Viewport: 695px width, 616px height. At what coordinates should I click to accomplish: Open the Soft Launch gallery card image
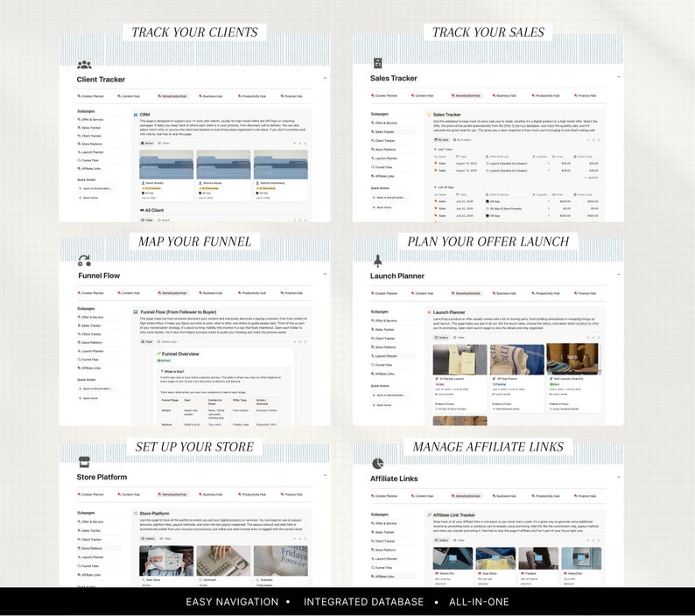[574, 360]
